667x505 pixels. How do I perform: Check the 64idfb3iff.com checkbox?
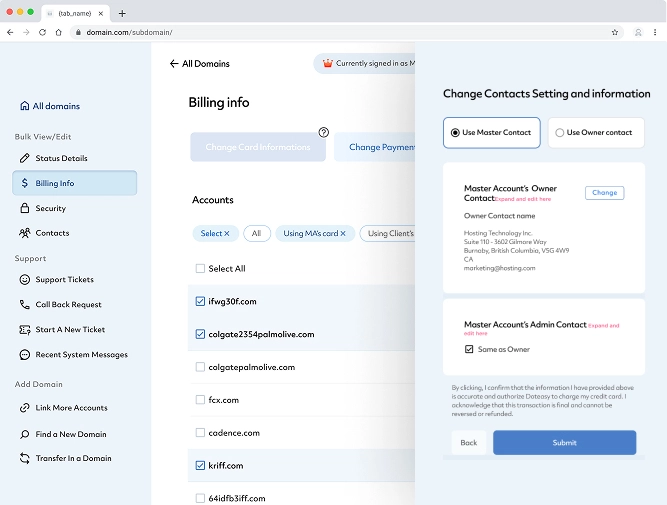(x=200, y=498)
